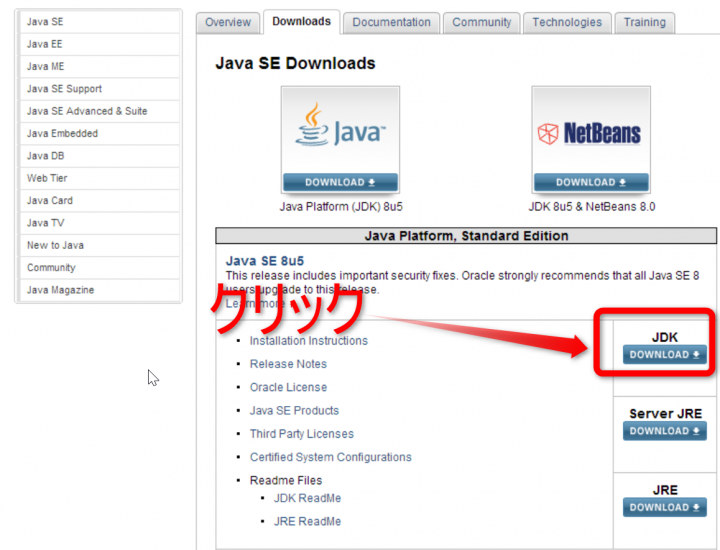Click the JDK DOWNLOAD button
720x550 pixels.
pyautogui.click(x=664, y=355)
